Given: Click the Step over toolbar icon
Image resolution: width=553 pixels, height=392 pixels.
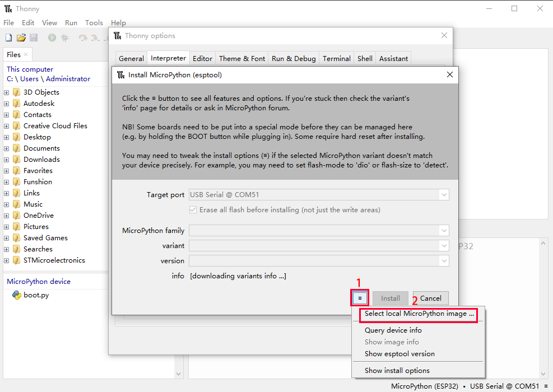Looking at the screenshot, I should tap(83, 38).
